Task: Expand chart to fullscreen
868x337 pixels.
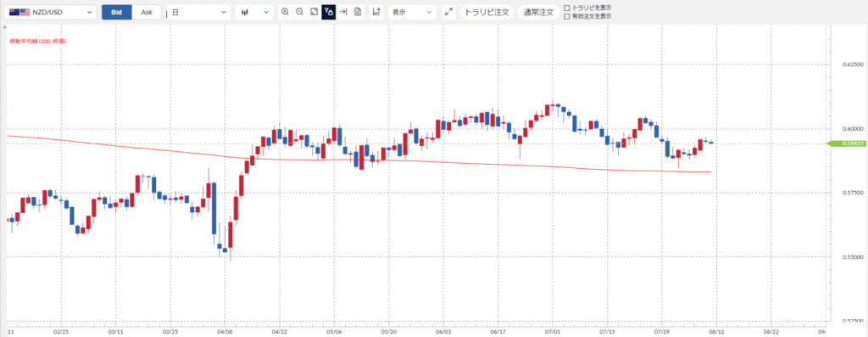Action: coord(448,12)
